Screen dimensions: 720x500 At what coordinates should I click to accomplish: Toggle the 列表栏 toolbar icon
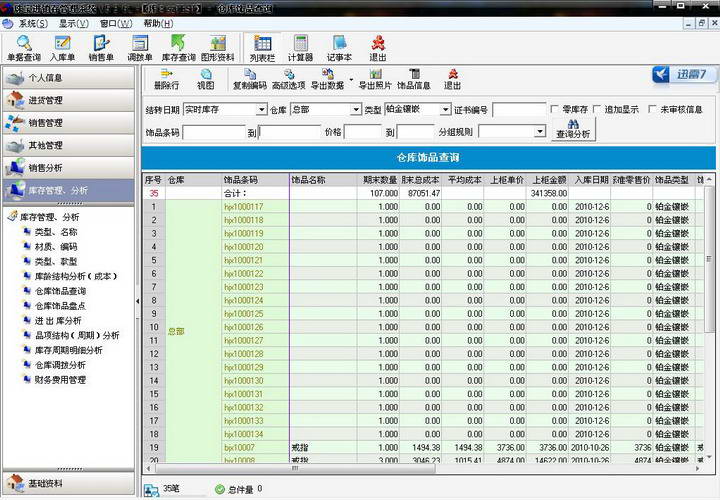point(262,48)
